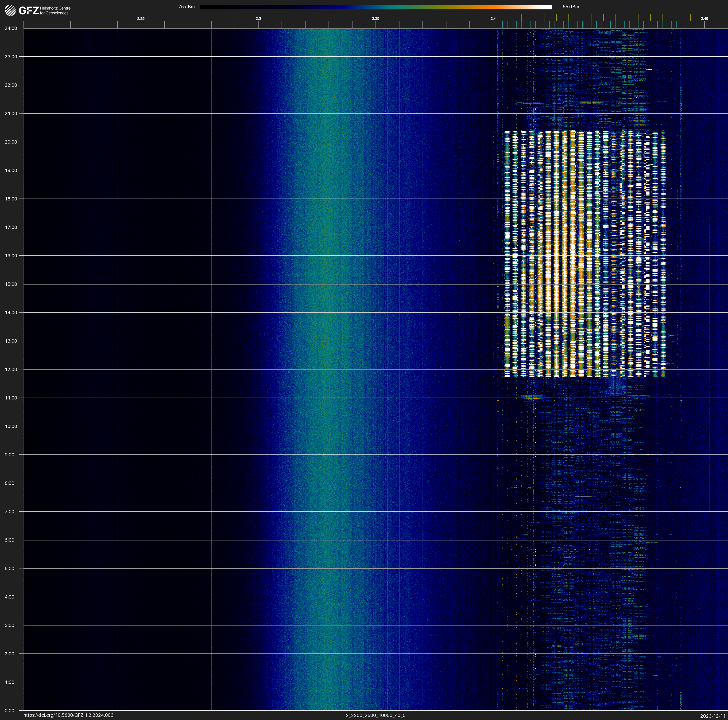Click the GFZ striped circle logo icon
Image resolution: width=728 pixels, height=720 pixels.
pyautogui.click(x=10, y=11)
